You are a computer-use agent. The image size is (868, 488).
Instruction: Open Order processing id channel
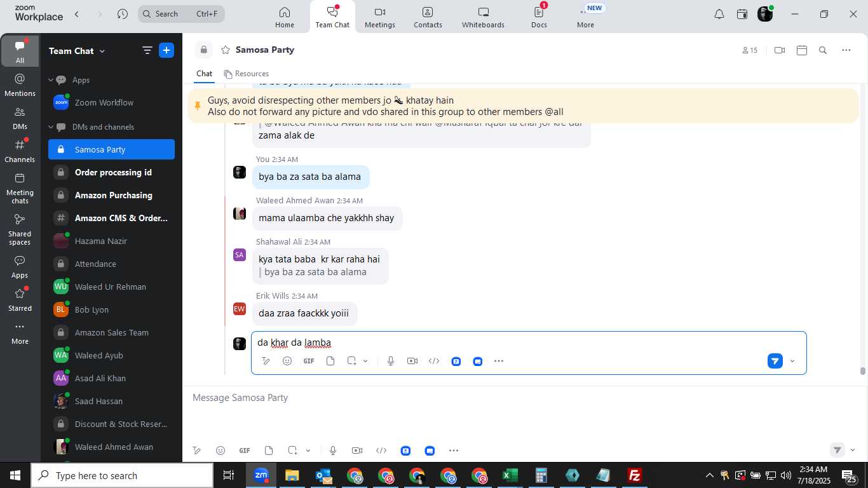(111, 172)
